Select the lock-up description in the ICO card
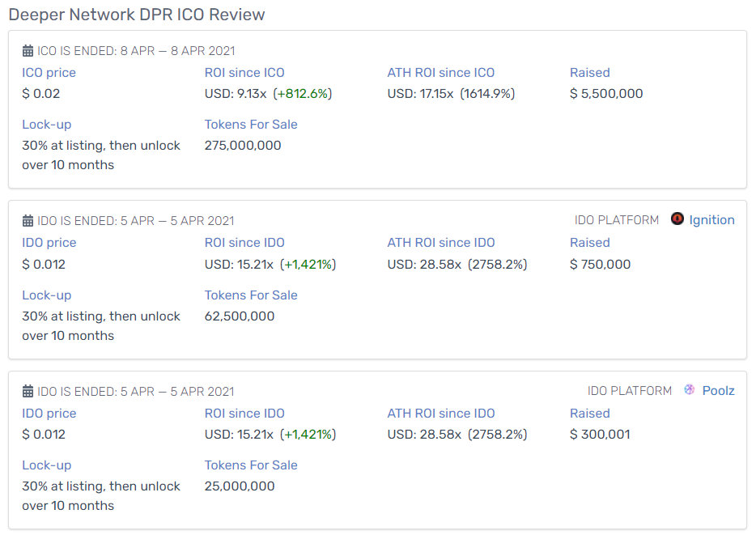This screenshot has height=535, width=756. point(101,155)
